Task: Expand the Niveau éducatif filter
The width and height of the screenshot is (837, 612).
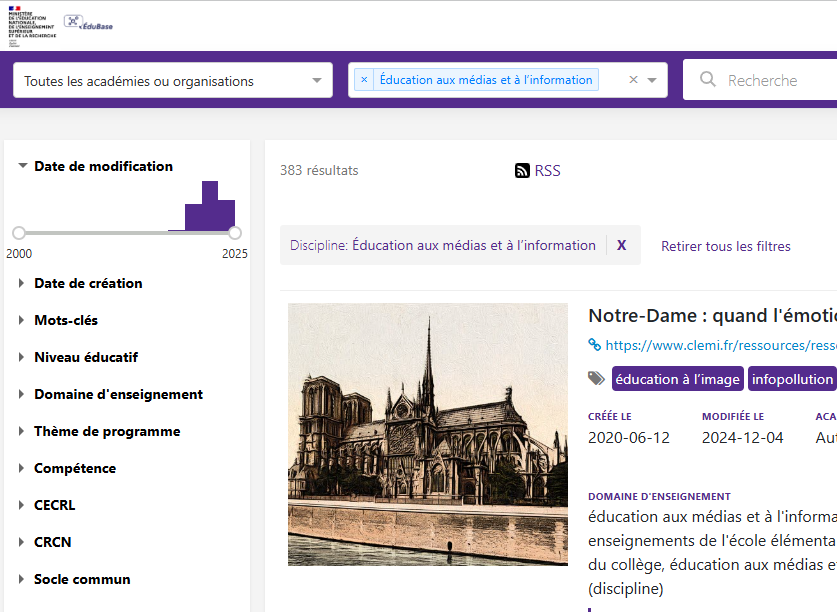Action: point(21,357)
